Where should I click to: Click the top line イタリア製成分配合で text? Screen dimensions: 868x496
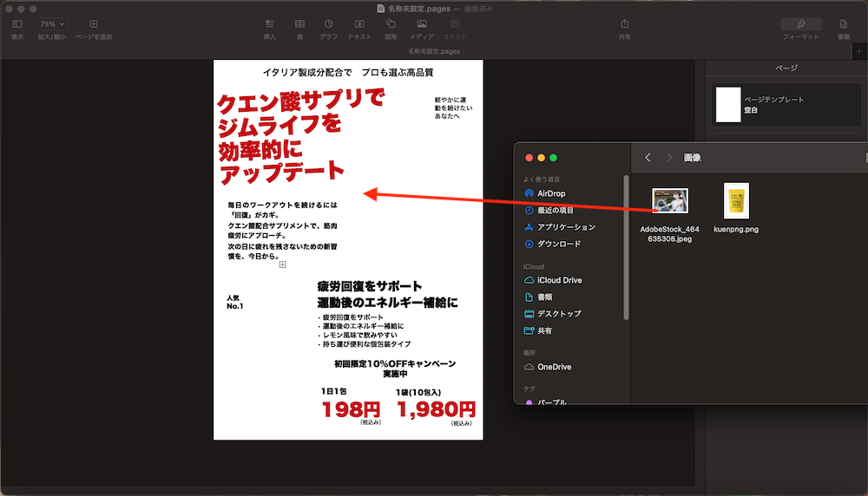(x=307, y=73)
